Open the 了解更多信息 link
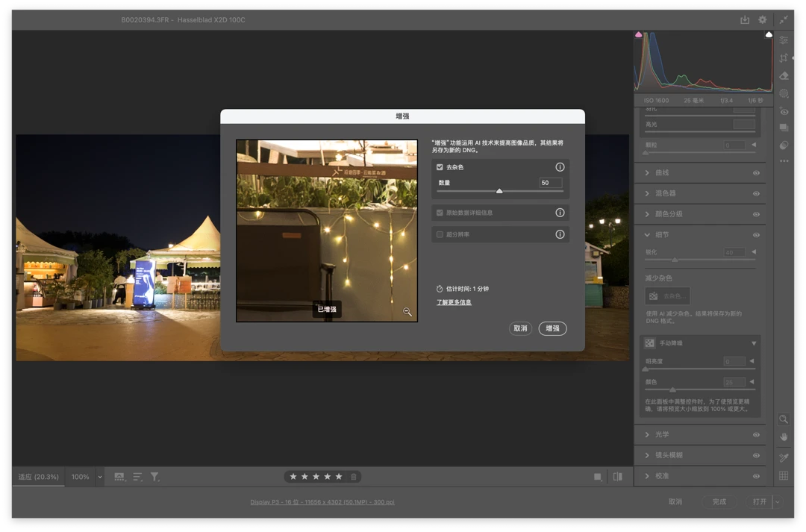Image resolution: width=806 pixels, height=532 pixels. [454, 302]
